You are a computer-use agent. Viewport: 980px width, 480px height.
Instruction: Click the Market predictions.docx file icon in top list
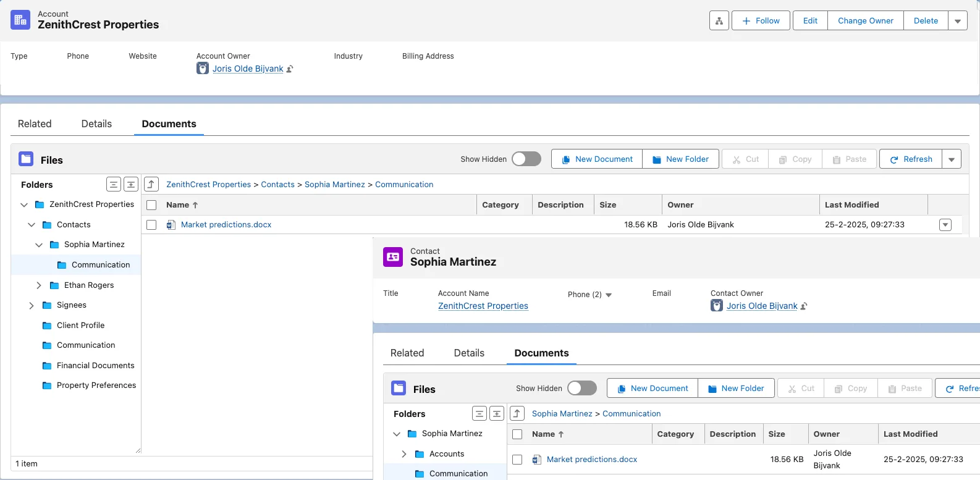coord(171,225)
